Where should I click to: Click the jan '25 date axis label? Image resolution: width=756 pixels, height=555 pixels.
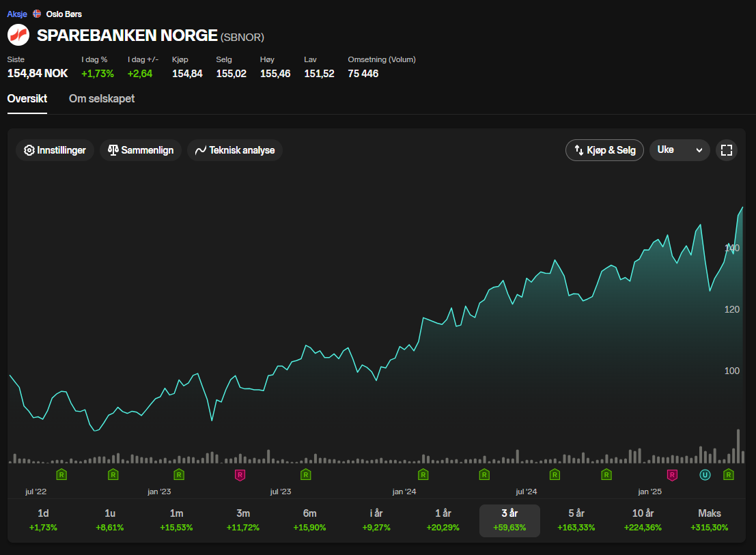point(649,492)
